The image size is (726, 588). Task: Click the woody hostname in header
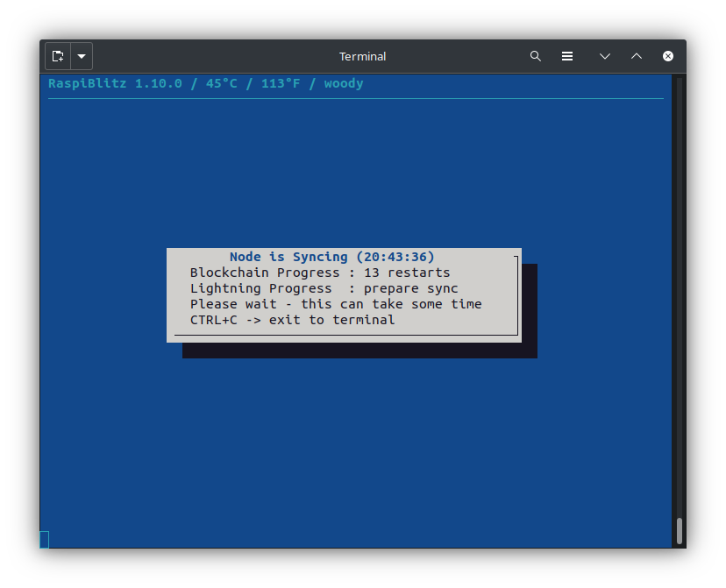344,83
